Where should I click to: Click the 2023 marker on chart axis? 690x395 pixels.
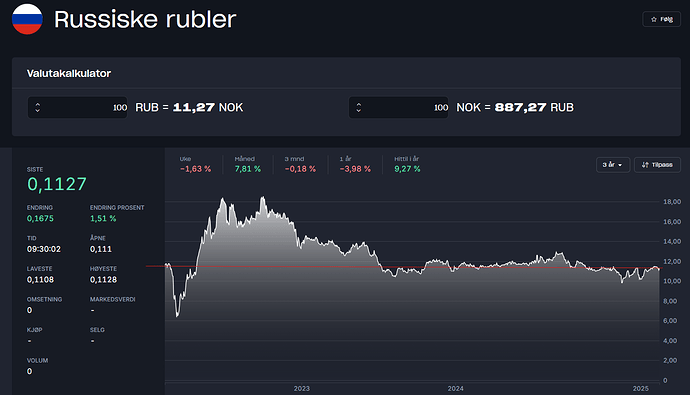[x=302, y=388]
